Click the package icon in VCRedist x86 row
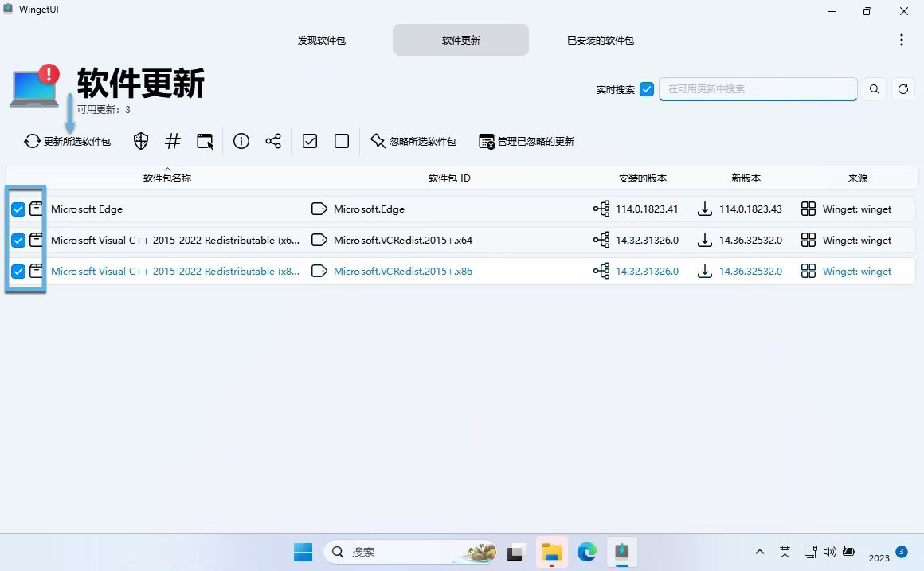The image size is (924, 571). tap(37, 271)
